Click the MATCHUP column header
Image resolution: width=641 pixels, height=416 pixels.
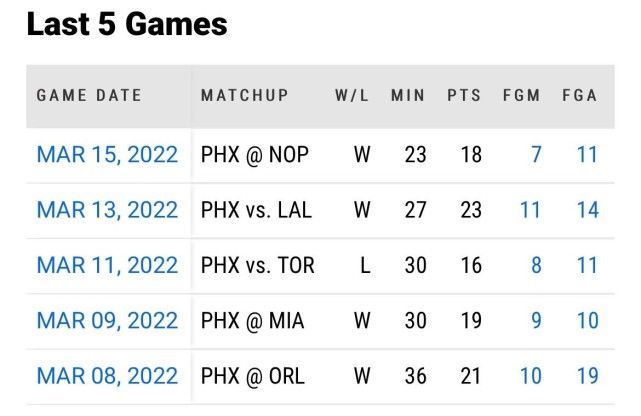click(x=244, y=96)
